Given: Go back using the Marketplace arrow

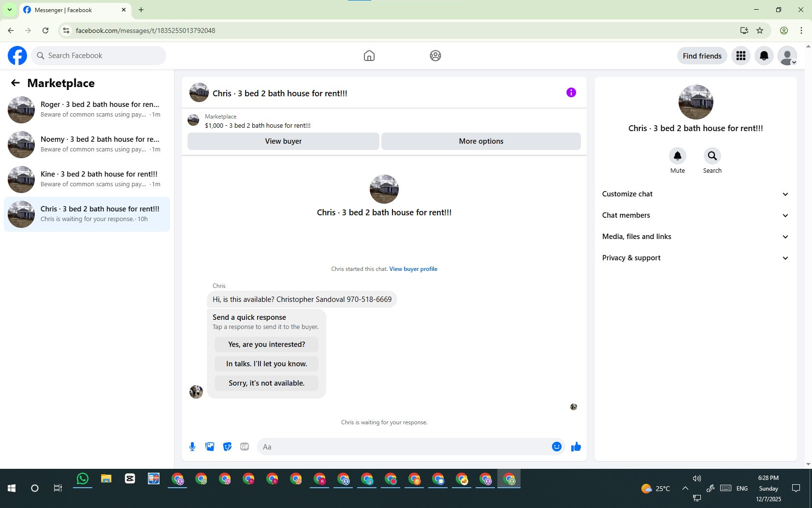Looking at the screenshot, I should coord(15,83).
